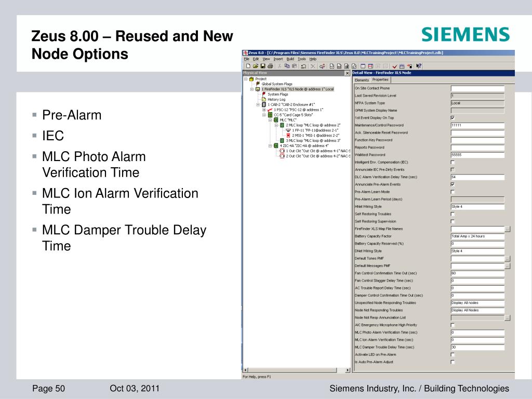The height and width of the screenshot is (399, 532).
Task: Click the FireFinder XLS node icon
Action: click(258, 89)
